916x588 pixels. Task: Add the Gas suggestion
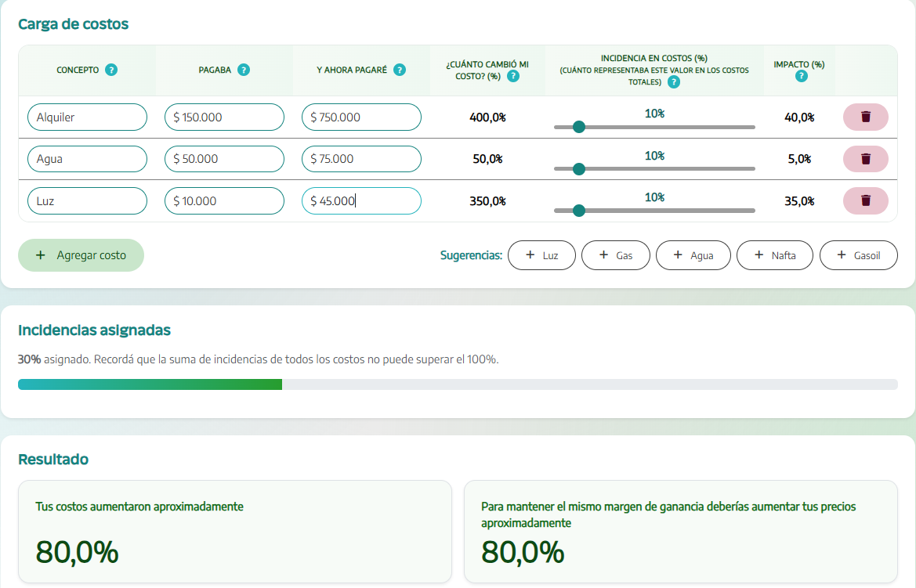pos(616,255)
